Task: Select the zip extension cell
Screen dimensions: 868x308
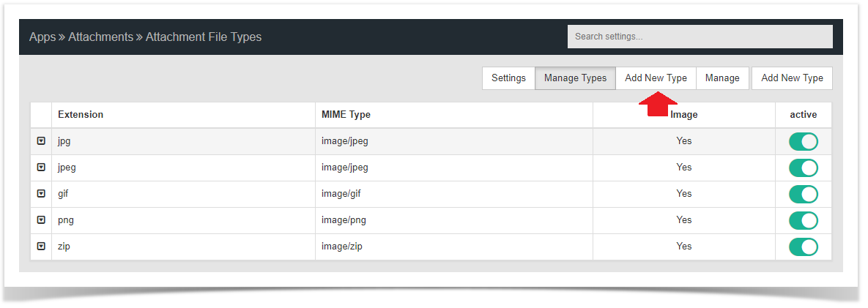Action: coord(183,246)
